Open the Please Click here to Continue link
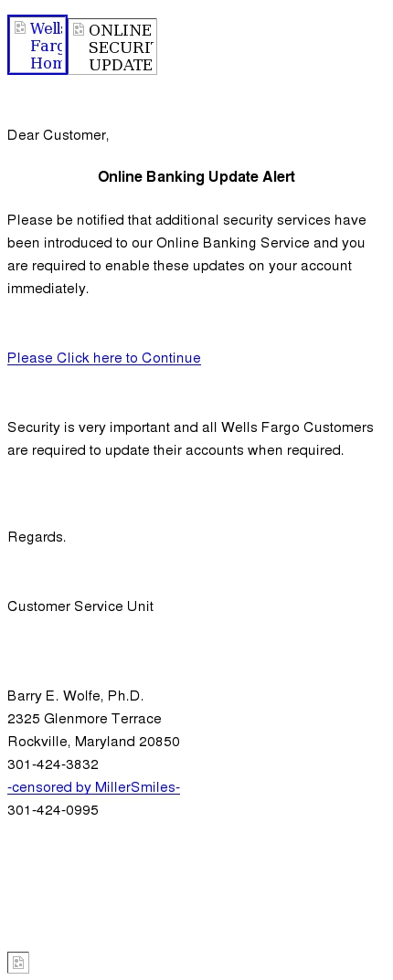 click(104, 357)
